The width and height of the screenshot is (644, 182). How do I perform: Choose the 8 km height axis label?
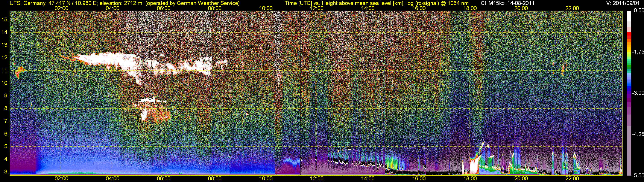click(6, 109)
